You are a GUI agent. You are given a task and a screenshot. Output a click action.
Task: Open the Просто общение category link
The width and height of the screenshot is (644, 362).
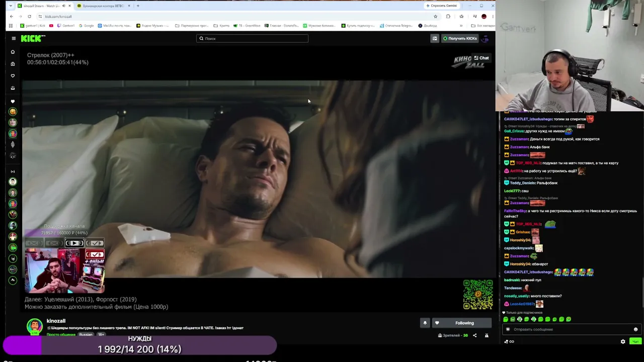[61, 334]
